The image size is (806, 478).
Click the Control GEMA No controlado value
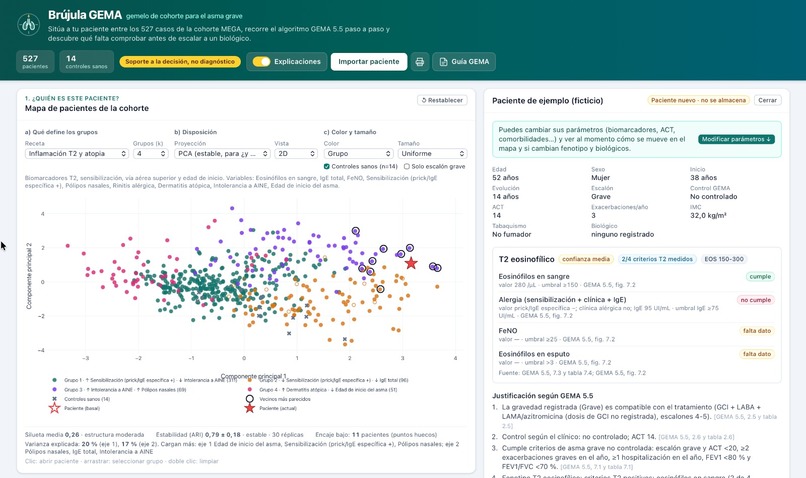(713, 196)
